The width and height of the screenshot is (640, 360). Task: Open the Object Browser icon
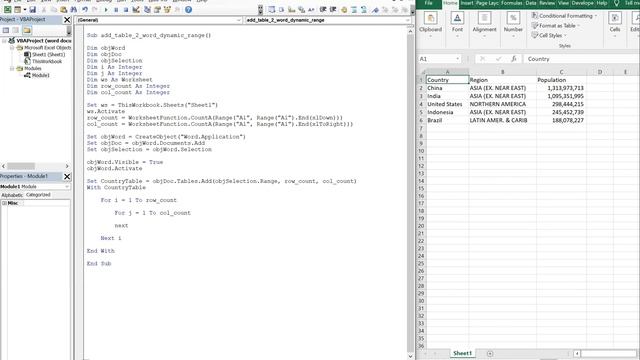coord(167,9)
